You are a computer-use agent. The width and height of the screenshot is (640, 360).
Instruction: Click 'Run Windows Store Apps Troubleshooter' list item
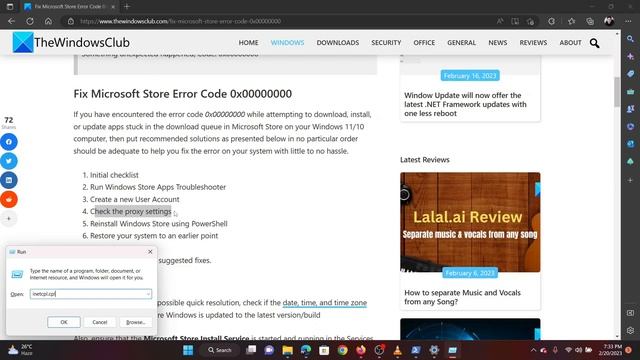coord(158,187)
